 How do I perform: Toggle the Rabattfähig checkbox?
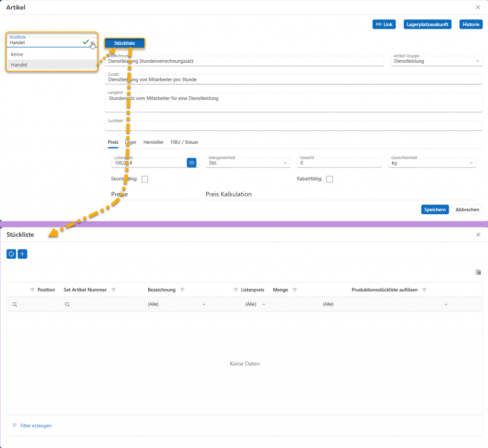(329, 179)
